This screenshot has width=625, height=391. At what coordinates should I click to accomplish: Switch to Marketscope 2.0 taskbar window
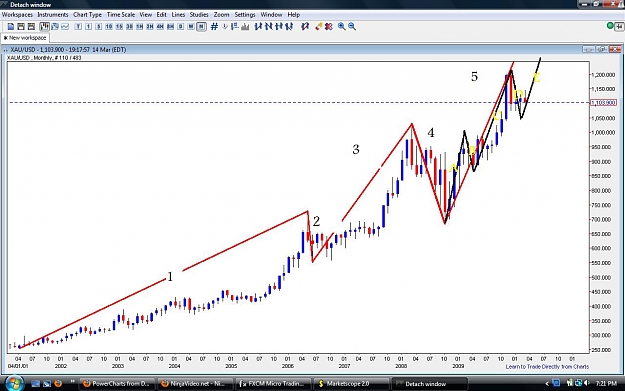point(350,383)
